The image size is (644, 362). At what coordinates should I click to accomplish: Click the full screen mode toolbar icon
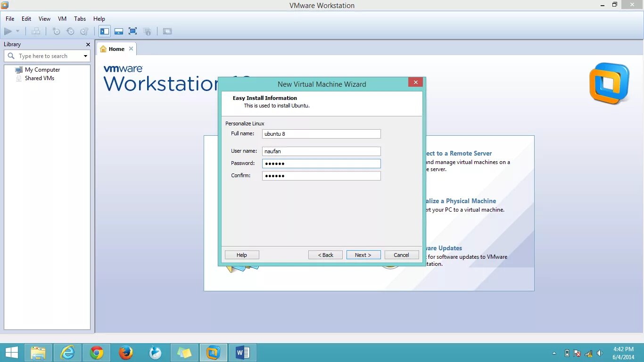(133, 32)
